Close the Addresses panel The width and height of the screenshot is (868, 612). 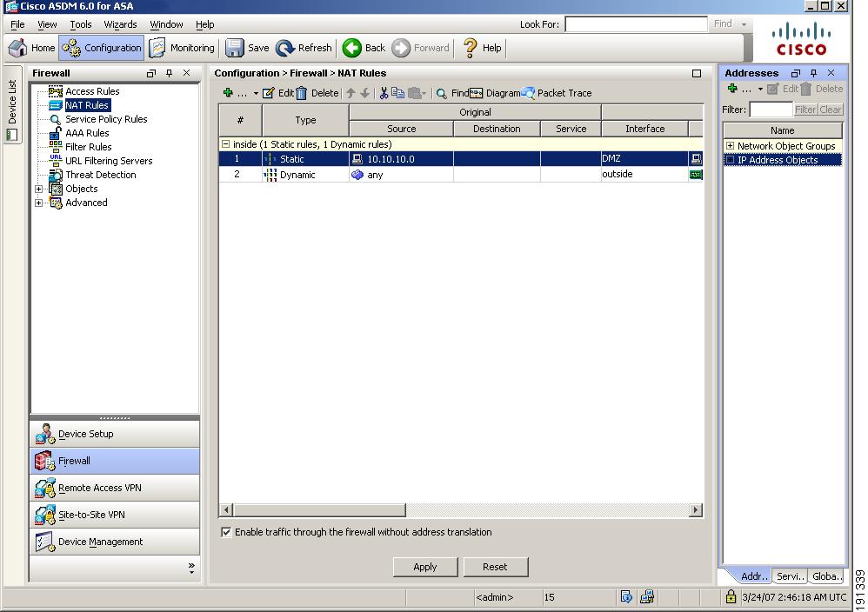pyautogui.click(x=831, y=73)
